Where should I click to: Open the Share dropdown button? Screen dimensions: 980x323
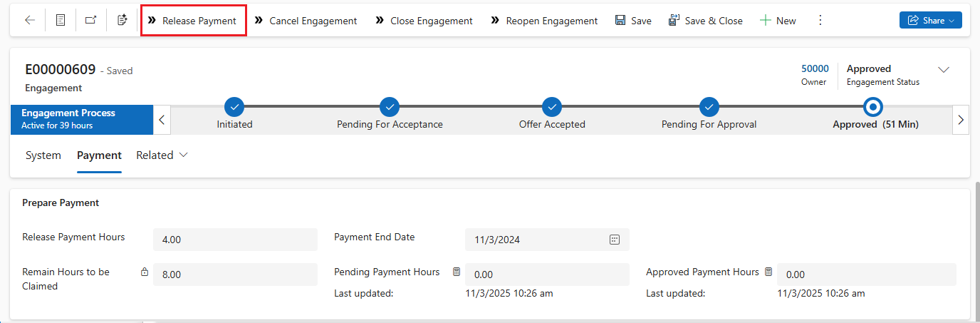930,21
